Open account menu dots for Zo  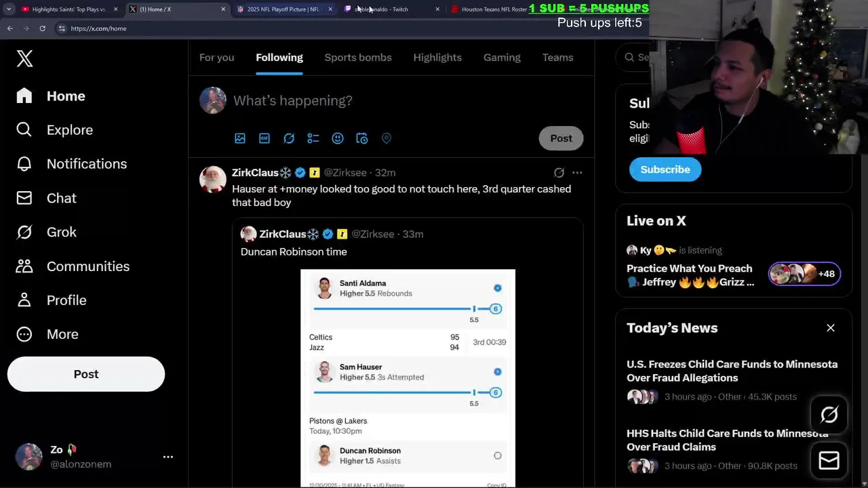coord(168,457)
